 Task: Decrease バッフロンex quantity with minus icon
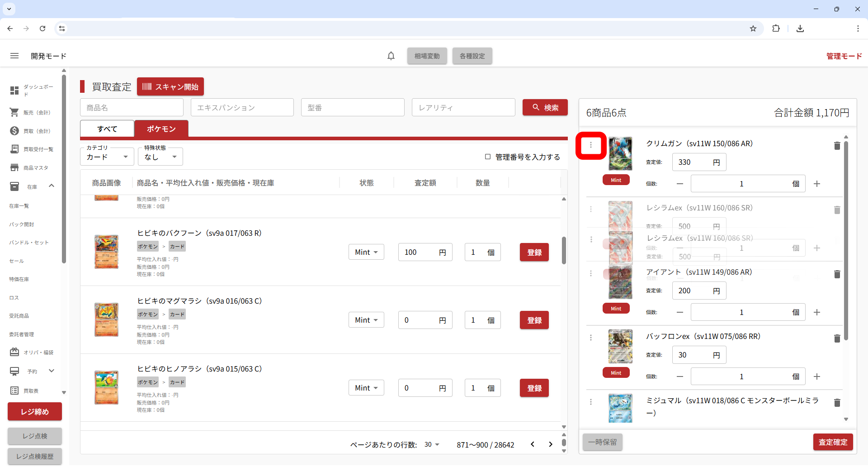click(680, 376)
